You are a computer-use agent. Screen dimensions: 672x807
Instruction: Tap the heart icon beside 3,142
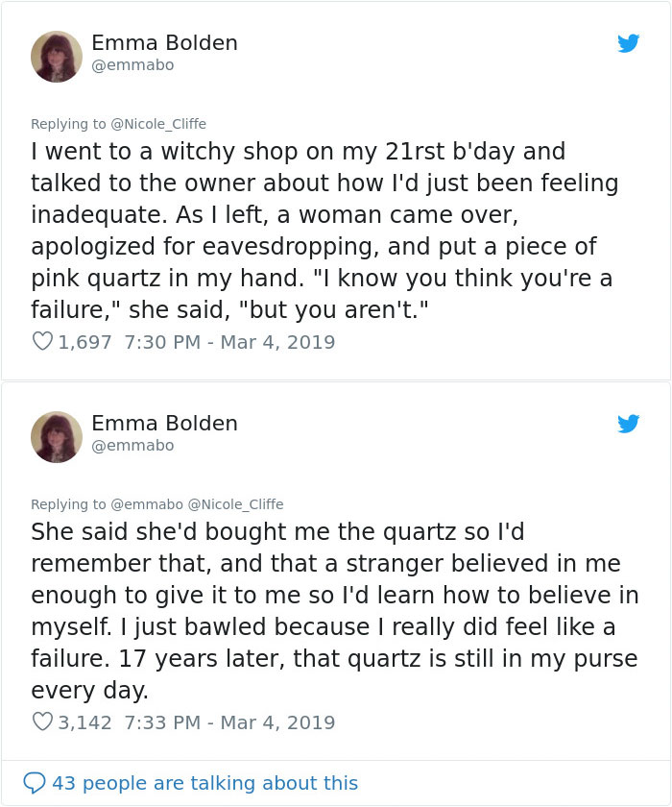[42, 721]
